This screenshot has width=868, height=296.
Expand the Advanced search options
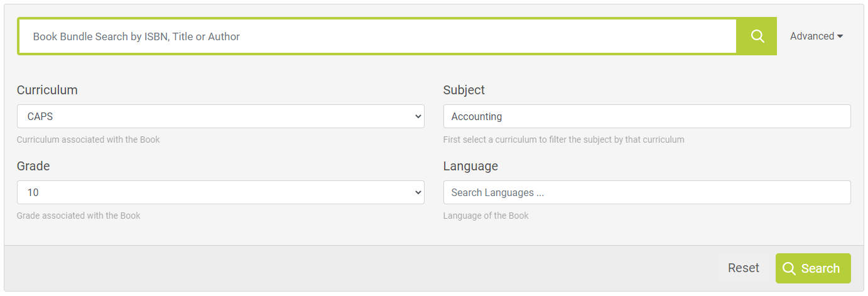(816, 36)
